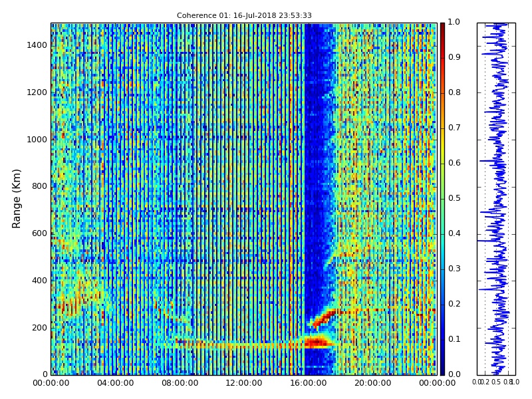
Task: Select the 'Range (Km)' y-axis label
Action: point(16,199)
